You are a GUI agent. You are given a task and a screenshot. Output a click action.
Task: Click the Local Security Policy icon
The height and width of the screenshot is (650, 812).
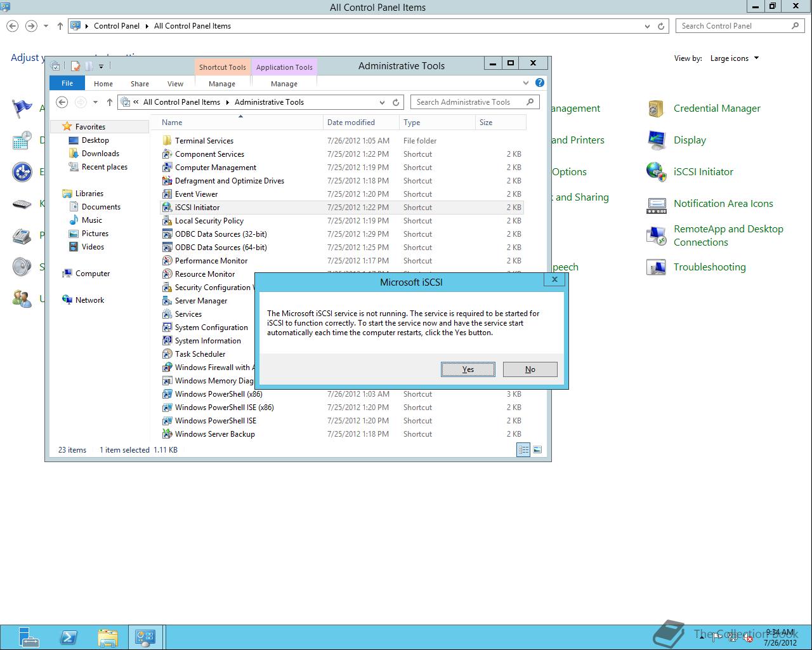pos(167,221)
